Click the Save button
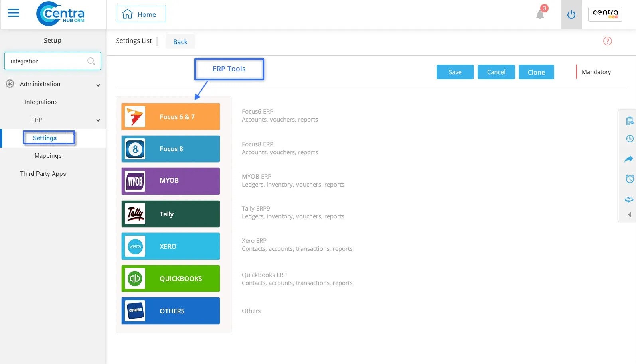Viewport: 636px width, 364px height. [x=455, y=72]
